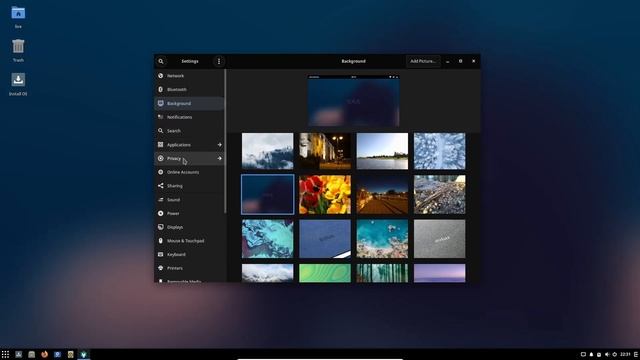The width and height of the screenshot is (640, 360).
Task: Pick the gray fabric texture wallpaper
Action: (440, 239)
